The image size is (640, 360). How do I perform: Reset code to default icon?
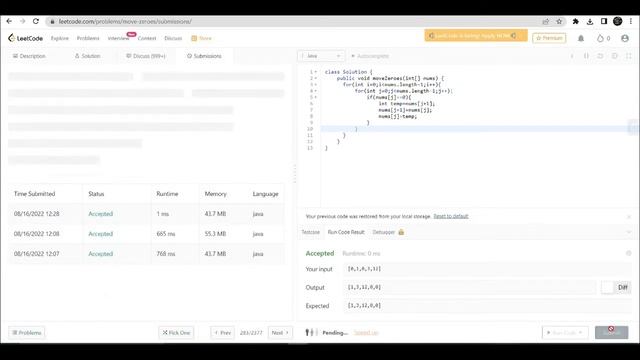tap(600, 56)
